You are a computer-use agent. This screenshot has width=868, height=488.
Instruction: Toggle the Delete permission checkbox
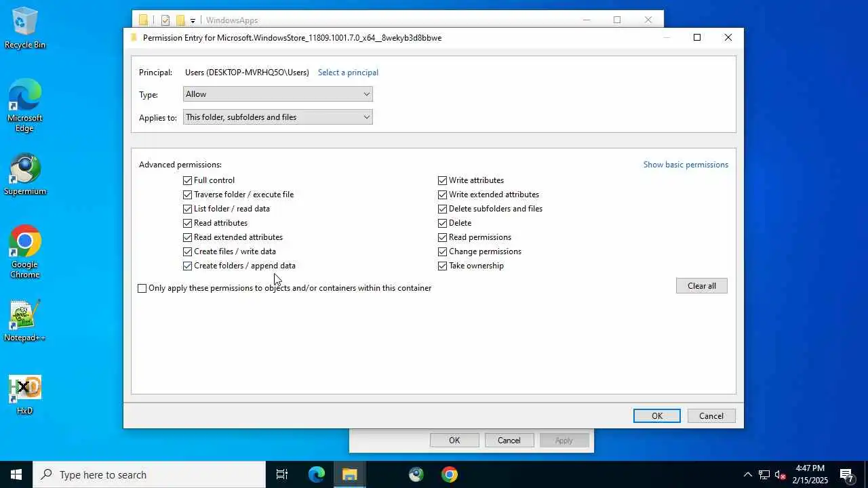click(443, 223)
